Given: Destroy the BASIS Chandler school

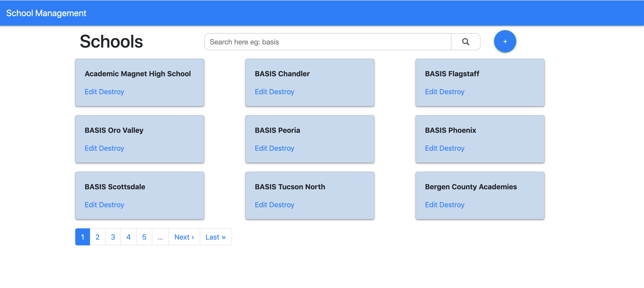Looking at the screenshot, I should tap(281, 92).
